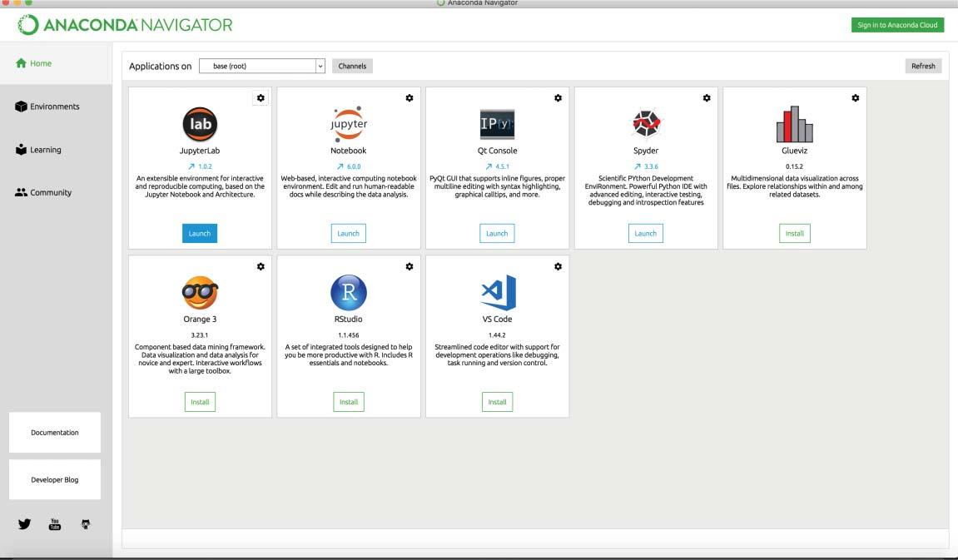
Task: Click the Orange 3 description text
Action: click(200, 359)
